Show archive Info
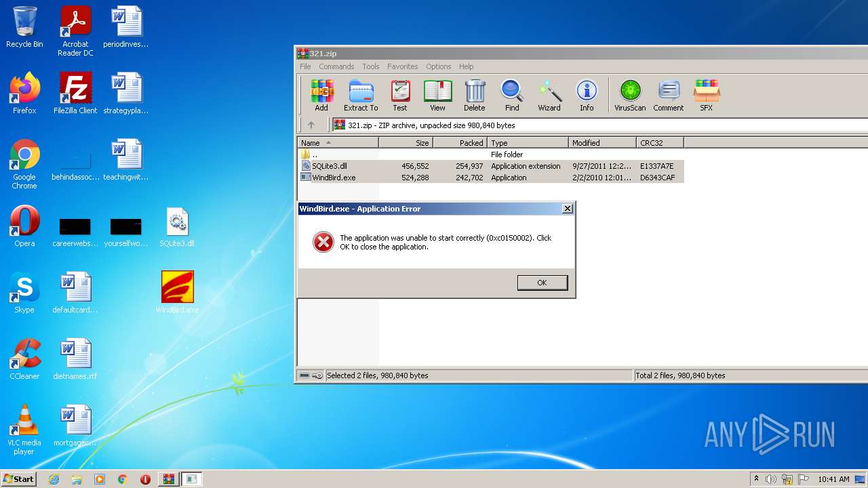This screenshot has height=488, width=868. point(587,96)
